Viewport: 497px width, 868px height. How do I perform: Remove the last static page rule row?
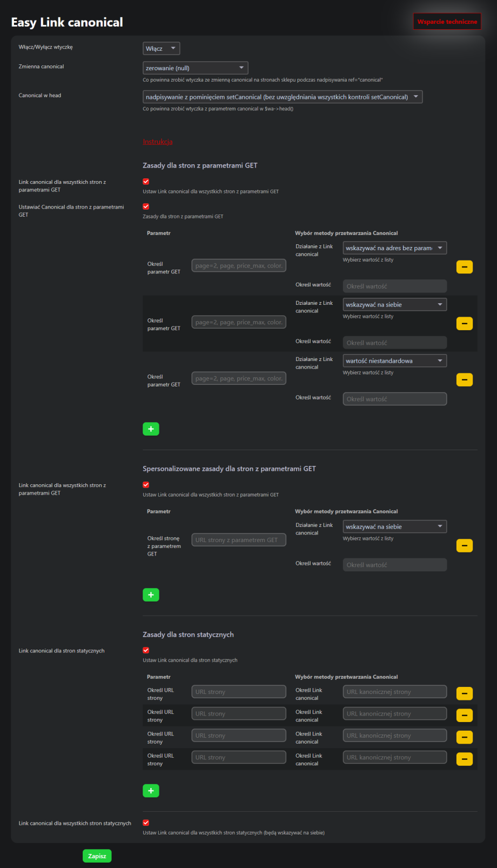[x=464, y=759]
